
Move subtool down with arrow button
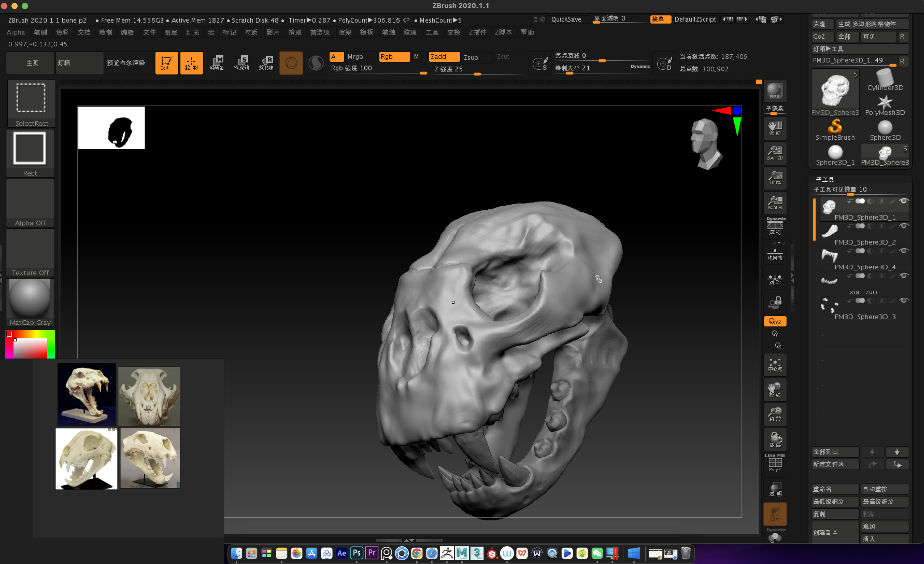coord(897,452)
